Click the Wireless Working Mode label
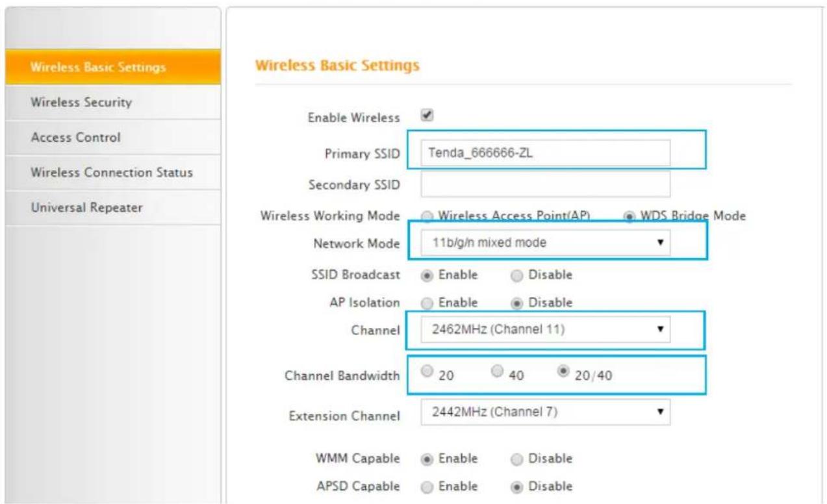 tap(330, 216)
